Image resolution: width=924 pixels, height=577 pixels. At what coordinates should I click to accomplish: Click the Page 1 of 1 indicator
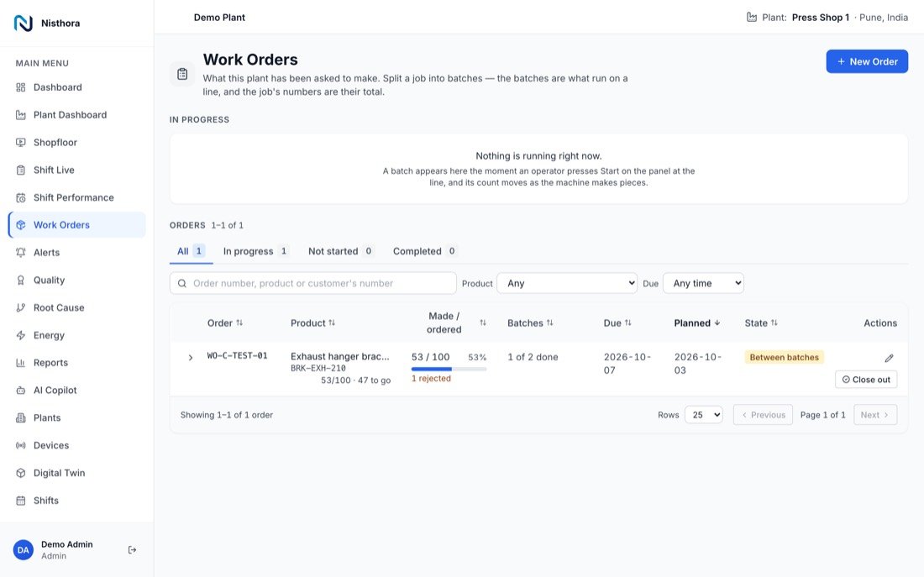822,415
